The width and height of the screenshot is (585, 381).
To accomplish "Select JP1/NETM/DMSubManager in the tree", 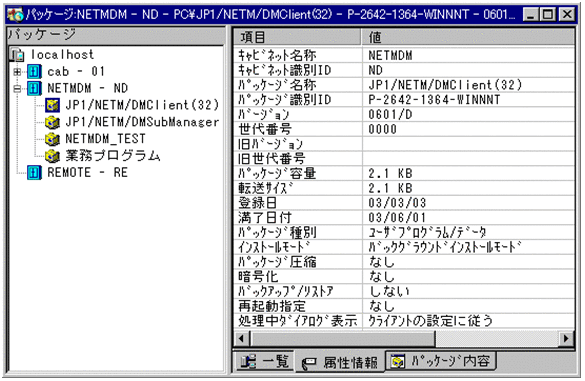I will (x=142, y=122).
